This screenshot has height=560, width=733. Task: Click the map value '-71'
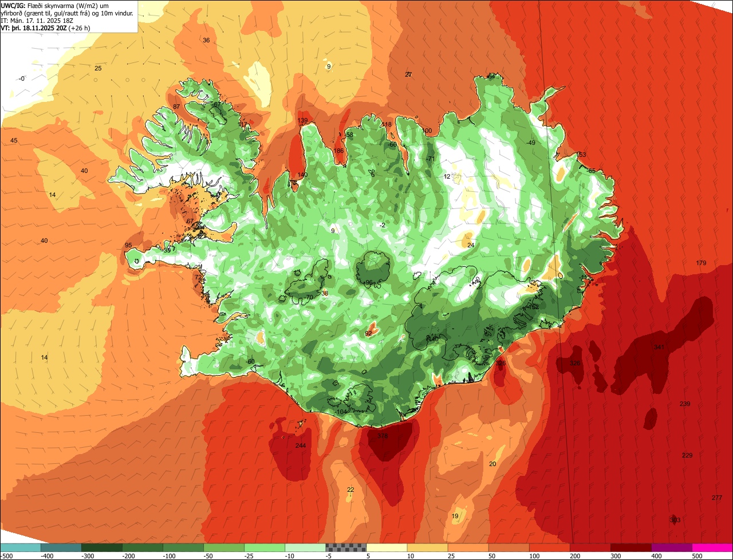pos(431,159)
